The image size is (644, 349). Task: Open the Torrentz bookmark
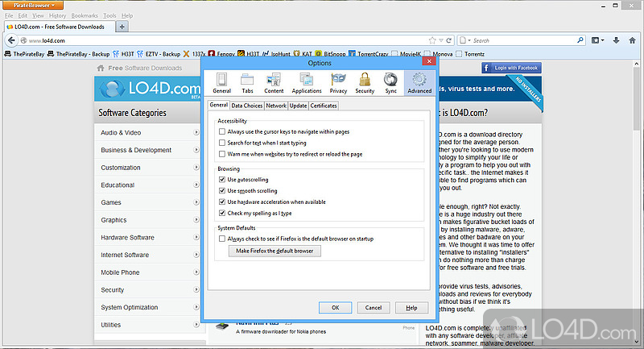470,54
